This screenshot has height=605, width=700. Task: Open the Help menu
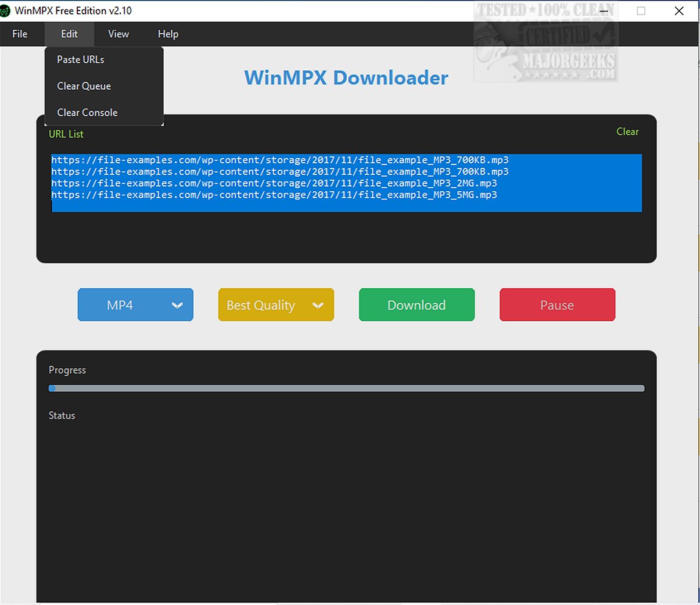click(x=168, y=34)
